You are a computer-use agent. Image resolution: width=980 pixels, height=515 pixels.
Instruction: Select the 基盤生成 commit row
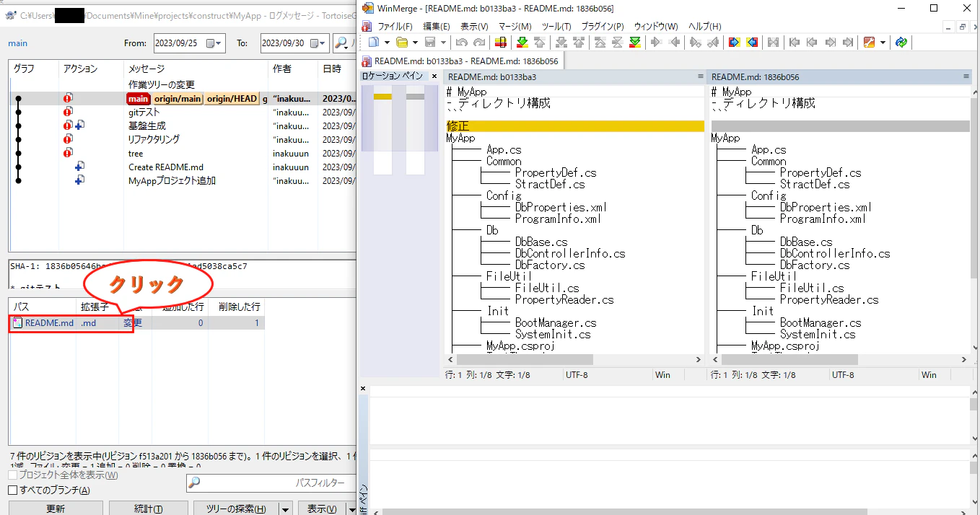183,126
